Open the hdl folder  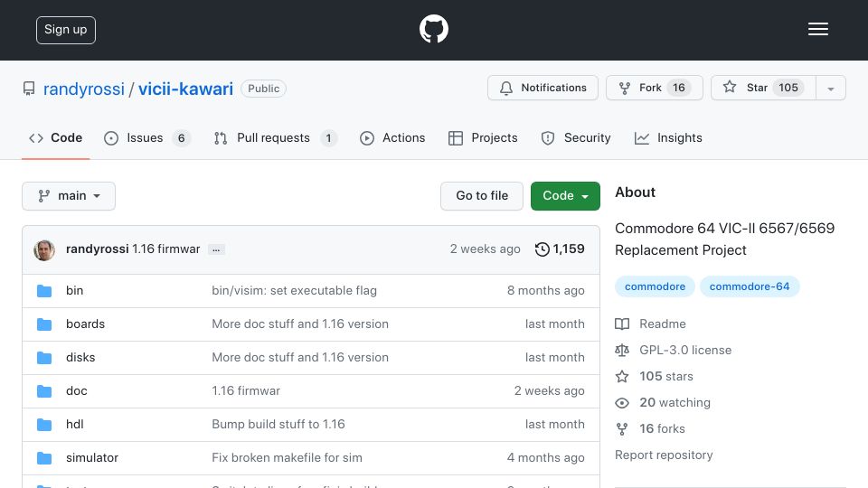coord(75,425)
